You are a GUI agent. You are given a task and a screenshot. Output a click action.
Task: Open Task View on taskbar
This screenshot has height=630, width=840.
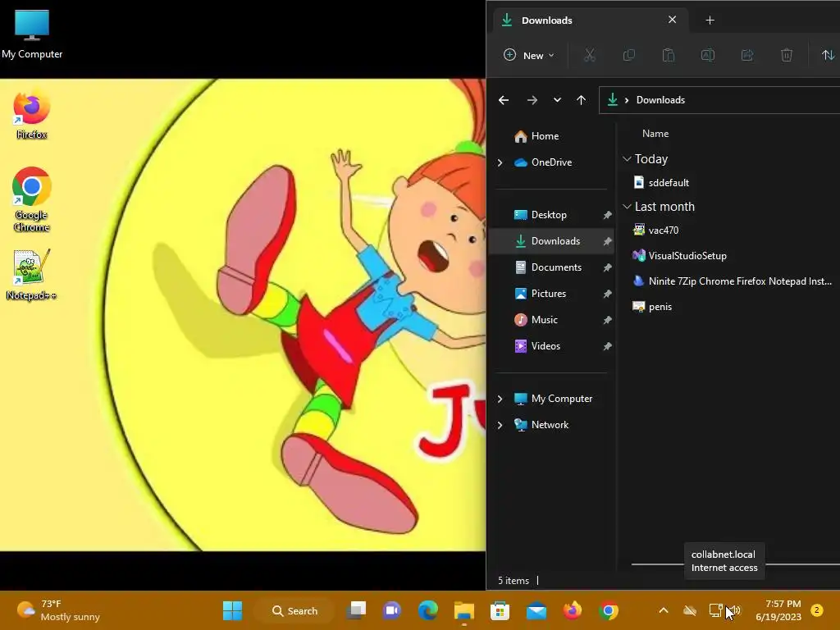coord(356,610)
